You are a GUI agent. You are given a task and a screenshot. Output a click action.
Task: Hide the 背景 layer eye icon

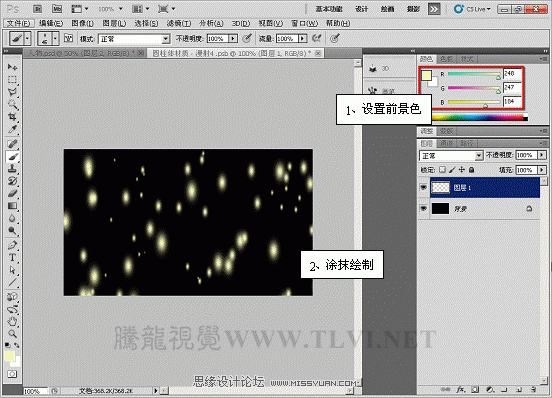pos(424,209)
